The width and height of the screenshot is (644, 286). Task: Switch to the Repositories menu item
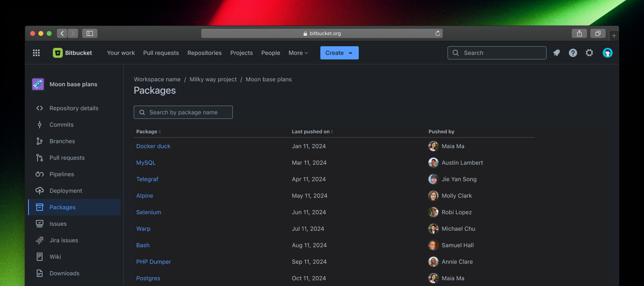[x=204, y=53]
